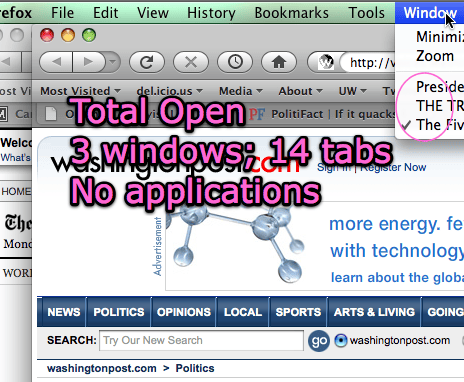Click the blank page icon on first tab

coord(51,114)
